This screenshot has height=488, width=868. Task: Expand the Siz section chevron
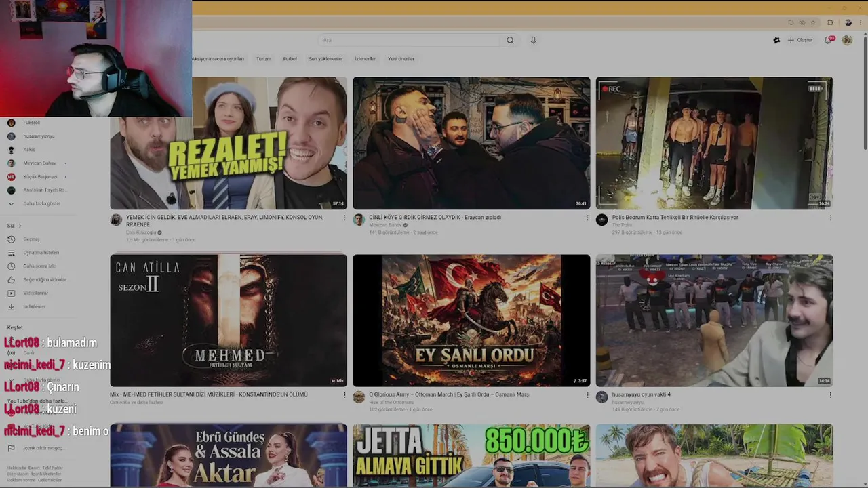tap(20, 226)
